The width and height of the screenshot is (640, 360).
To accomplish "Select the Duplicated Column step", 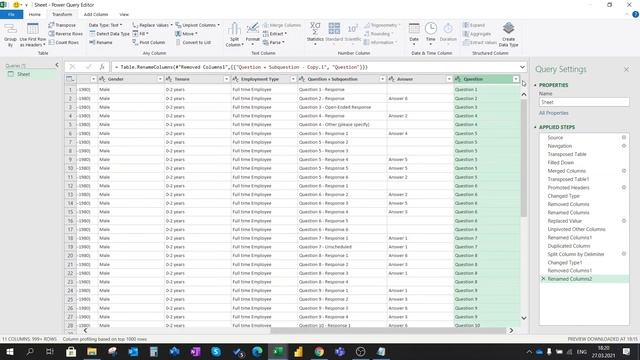I will (569, 246).
